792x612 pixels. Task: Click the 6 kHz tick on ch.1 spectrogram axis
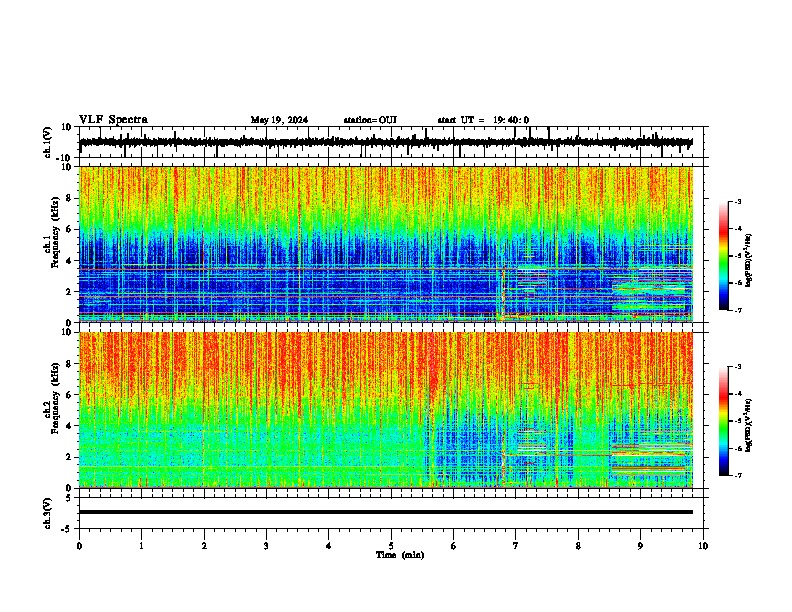[69, 229]
